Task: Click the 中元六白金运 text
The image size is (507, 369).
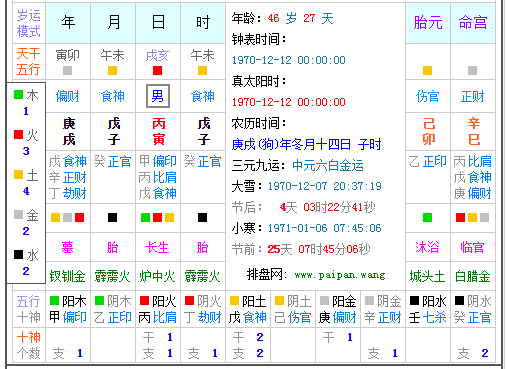Action: pos(328,165)
